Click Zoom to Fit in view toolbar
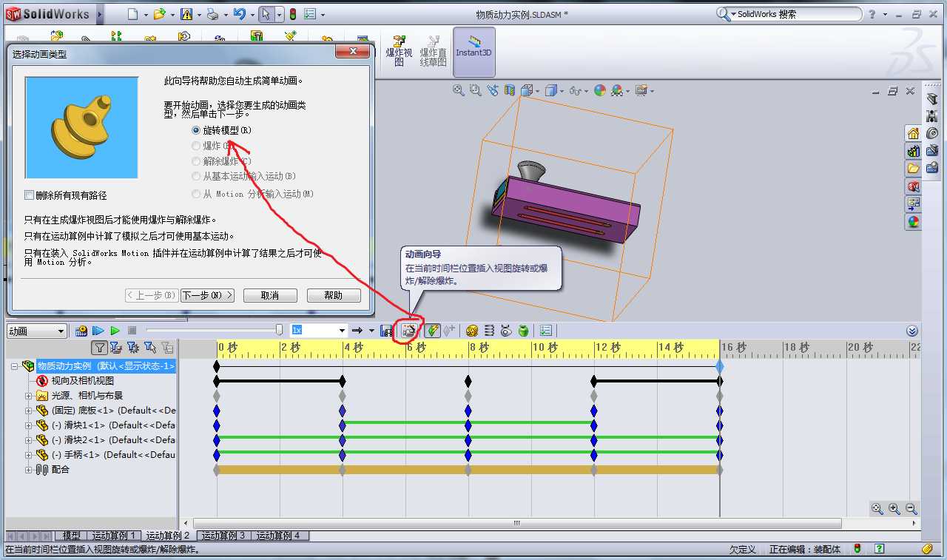The height and width of the screenshot is (560, 947). 459,90
